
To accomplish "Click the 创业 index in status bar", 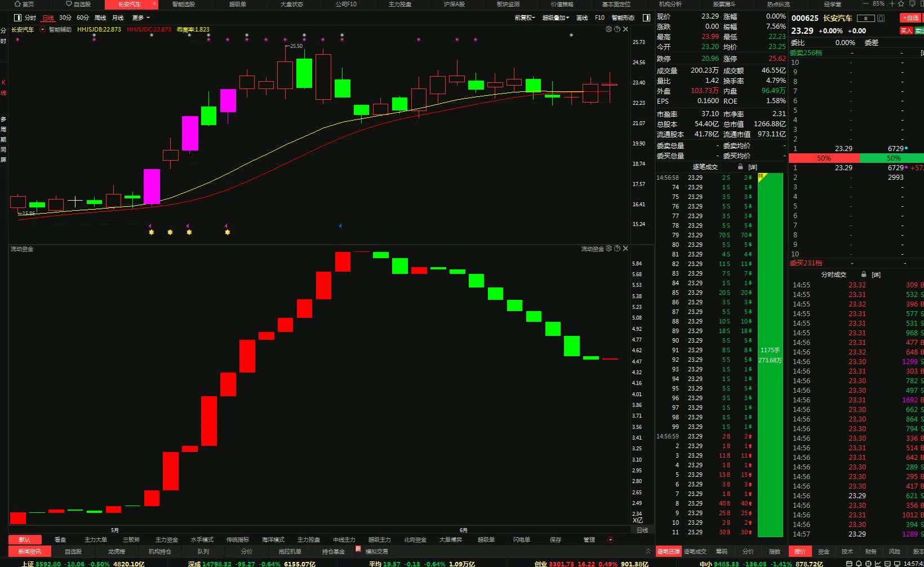I will coord(591,563).
